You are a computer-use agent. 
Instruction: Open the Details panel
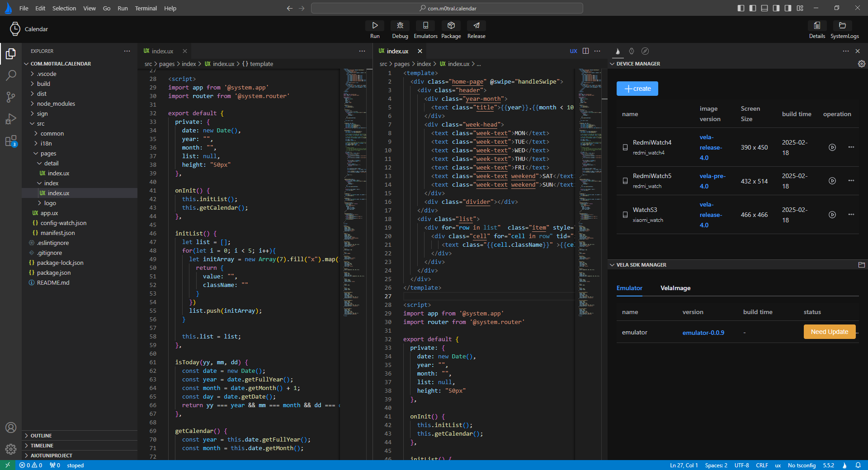(816, 29)
